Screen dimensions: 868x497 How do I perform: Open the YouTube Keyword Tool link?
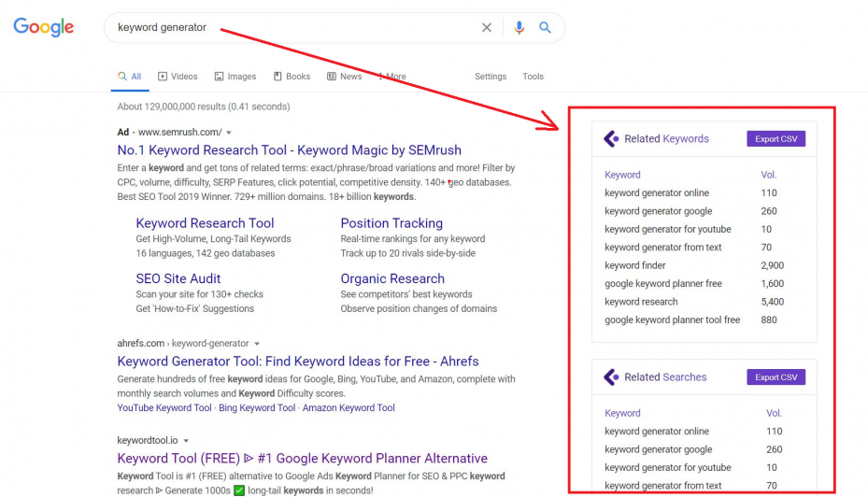tap(164, 408)
